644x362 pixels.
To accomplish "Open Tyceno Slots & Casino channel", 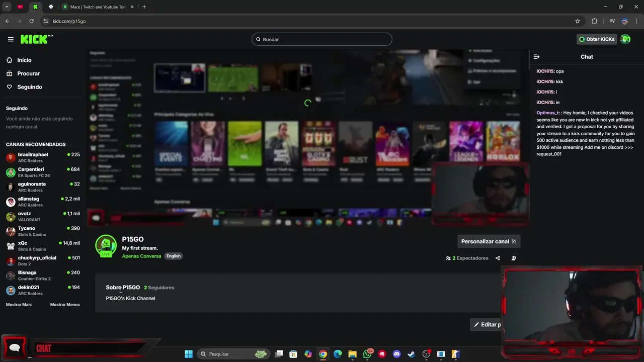I will pyautogui.click(x=43, y=231).
